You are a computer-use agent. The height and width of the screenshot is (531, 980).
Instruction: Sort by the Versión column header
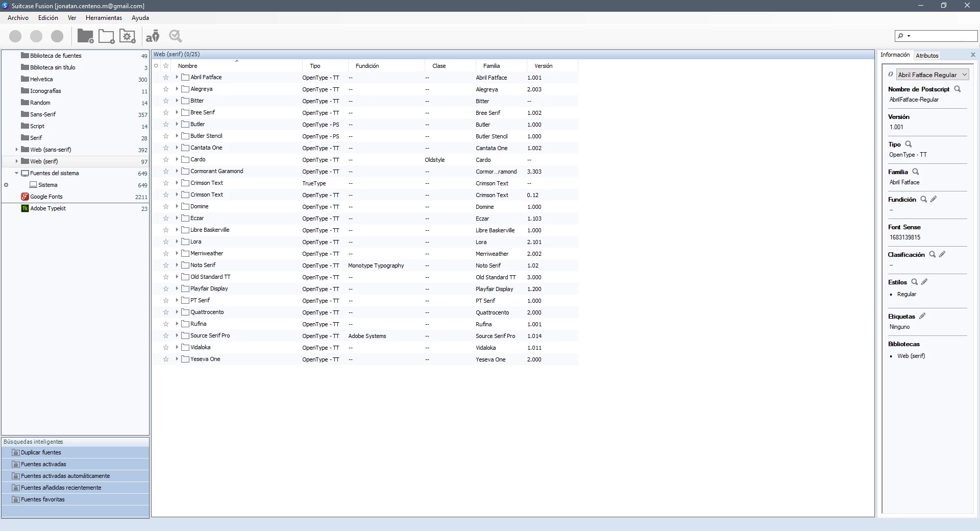pyautogui.click(x=552, y=66)
